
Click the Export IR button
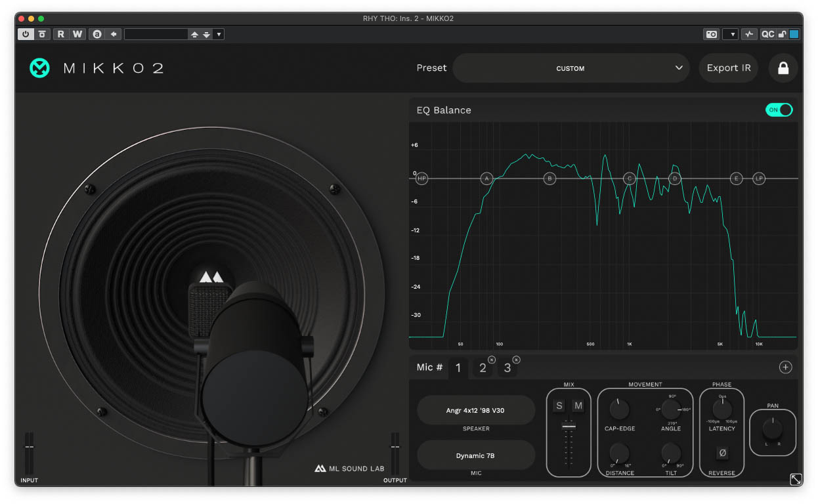coord(728,68)
